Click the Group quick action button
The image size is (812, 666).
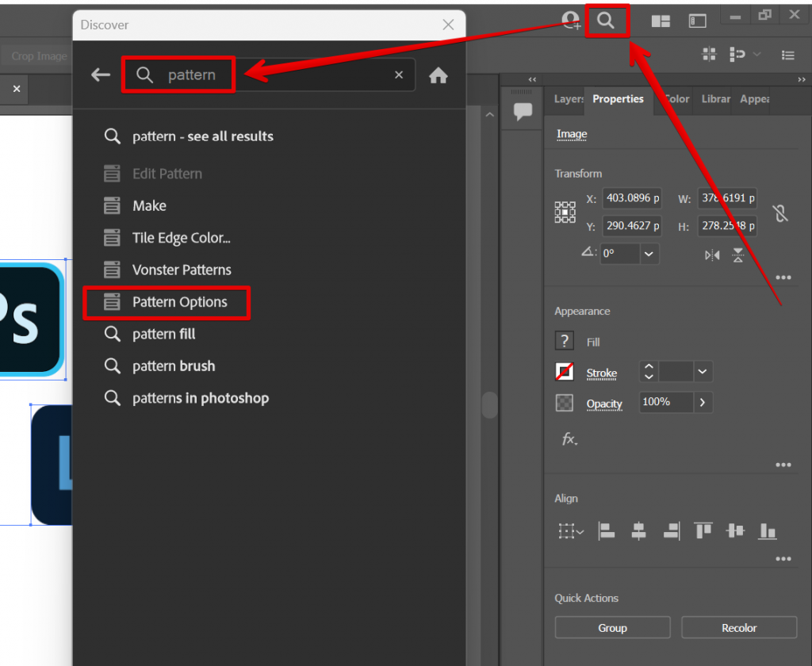(612, 627)
